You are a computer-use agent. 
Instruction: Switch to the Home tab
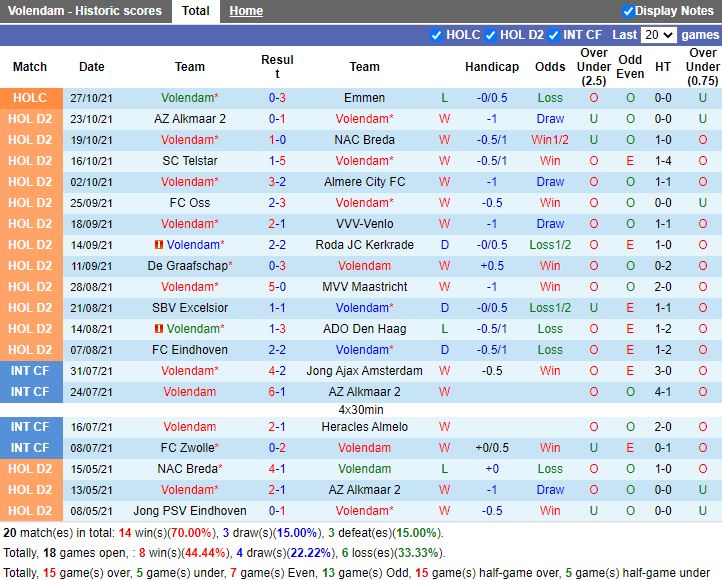point(246,11)
